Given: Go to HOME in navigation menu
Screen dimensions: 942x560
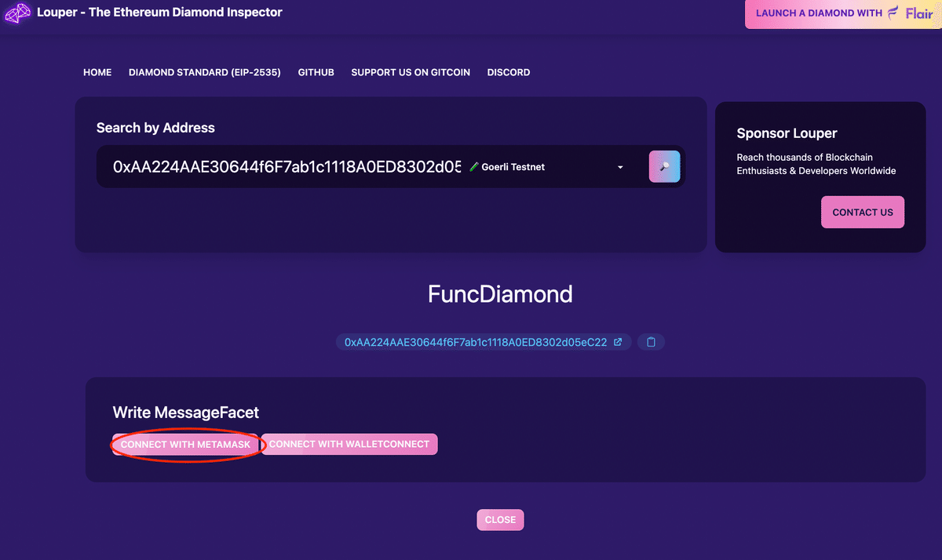Looking at the screenshot, I should pos(97,72).
